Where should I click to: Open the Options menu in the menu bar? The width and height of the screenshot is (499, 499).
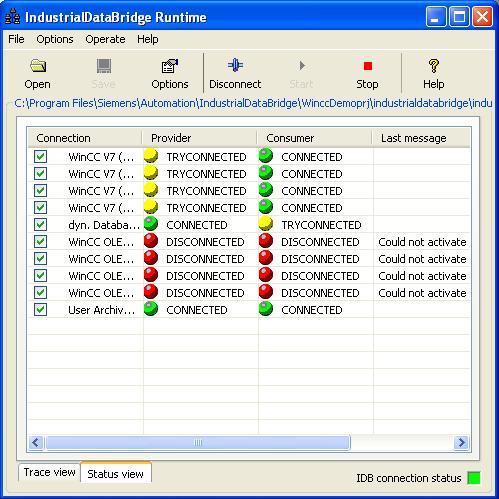point(55,39)
